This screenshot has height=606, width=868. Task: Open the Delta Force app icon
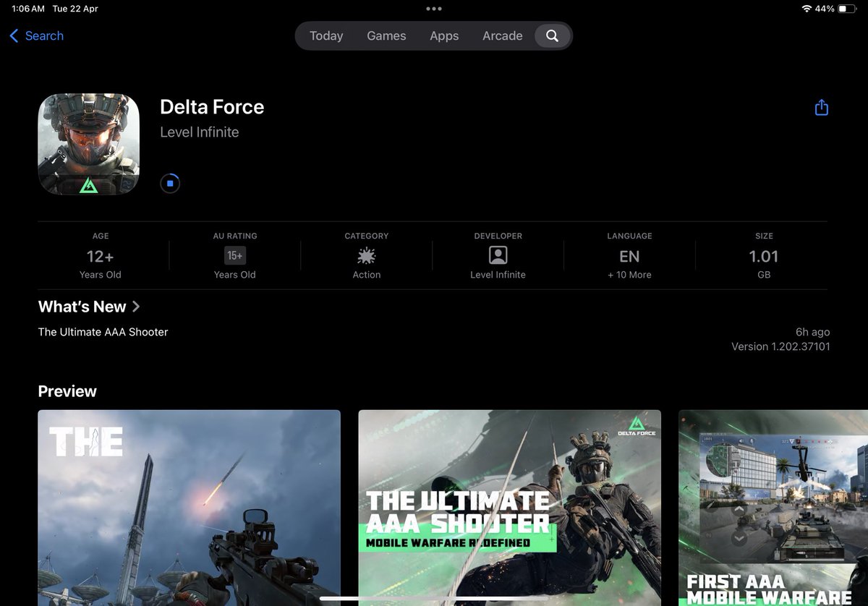(x=89, y=144)
